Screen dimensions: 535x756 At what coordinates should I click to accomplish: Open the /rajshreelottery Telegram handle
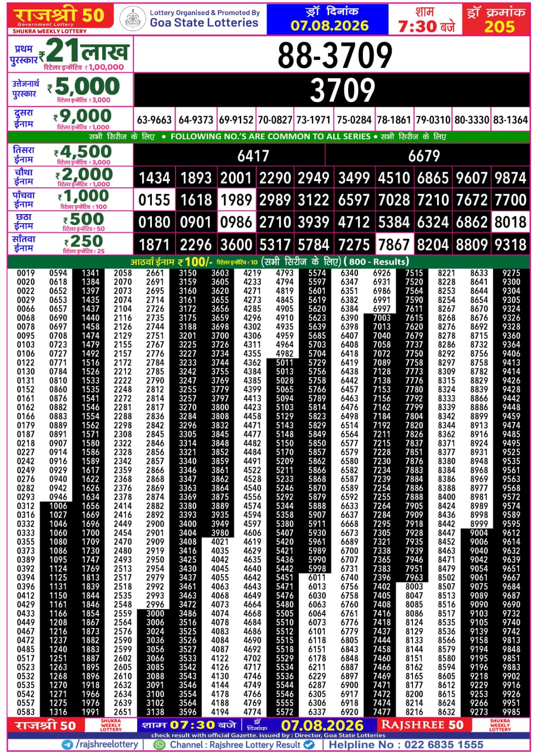click(107, 745)
